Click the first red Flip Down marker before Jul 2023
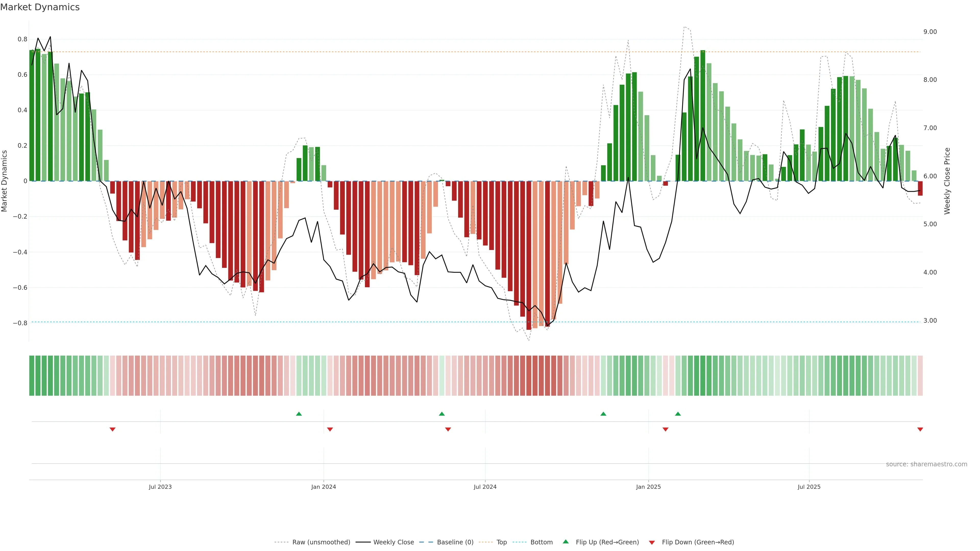 click(x=112, y=429)
